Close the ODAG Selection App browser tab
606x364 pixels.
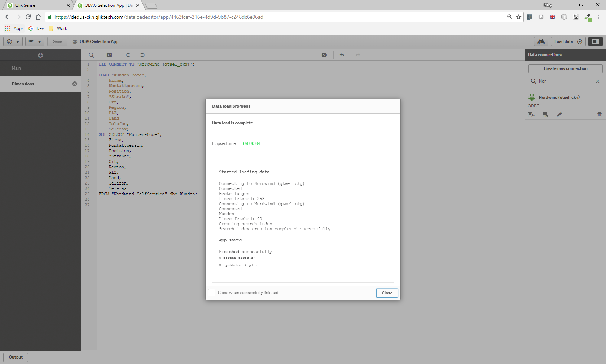point(138,5)
